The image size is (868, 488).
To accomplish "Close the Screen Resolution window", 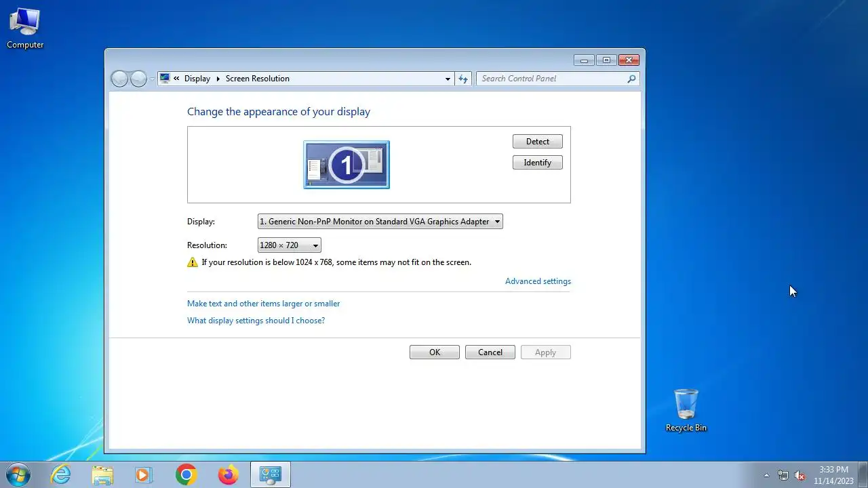I will tap(629, 60).
